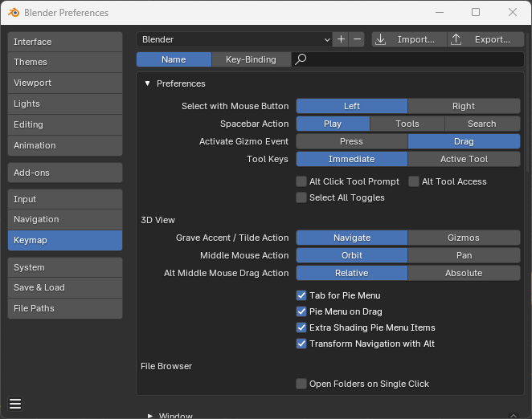Set Middle Mouse Action to Orbit
Viewport: 532px width, 419px height.
pyautogui.click(x=352, y=255)
